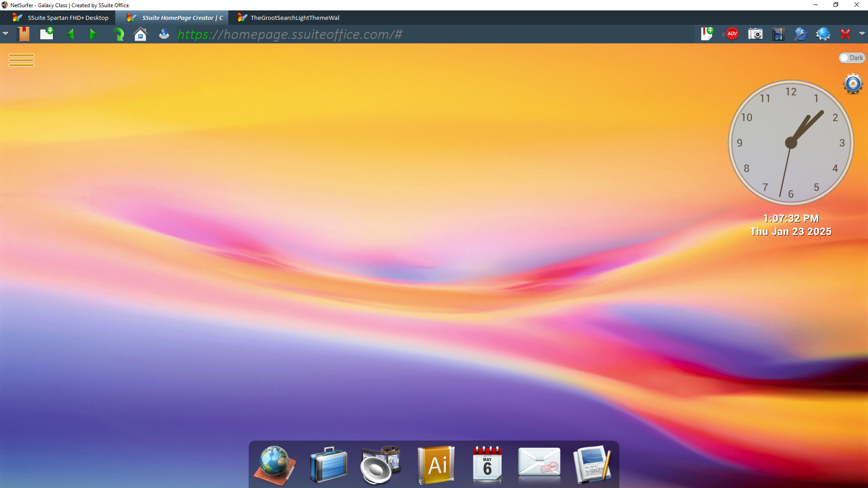Open the yellow hamburger menu
868x488 pixels.
click(21, 60)
